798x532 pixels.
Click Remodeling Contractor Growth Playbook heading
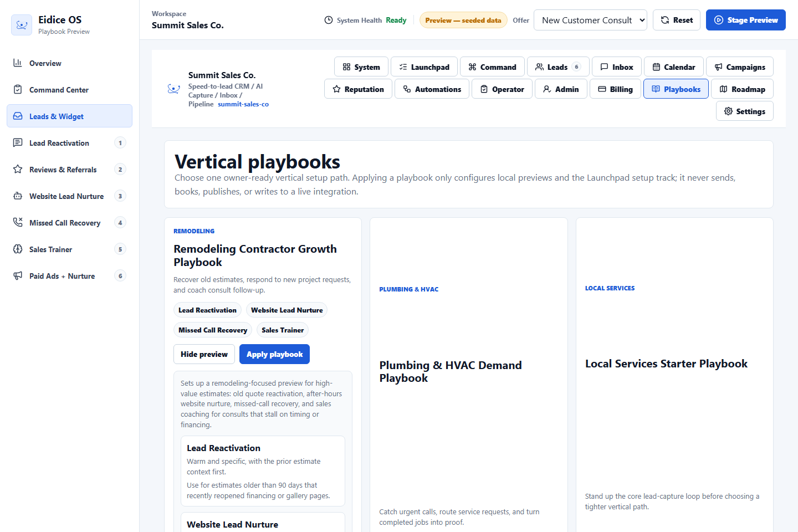point(255,255)
